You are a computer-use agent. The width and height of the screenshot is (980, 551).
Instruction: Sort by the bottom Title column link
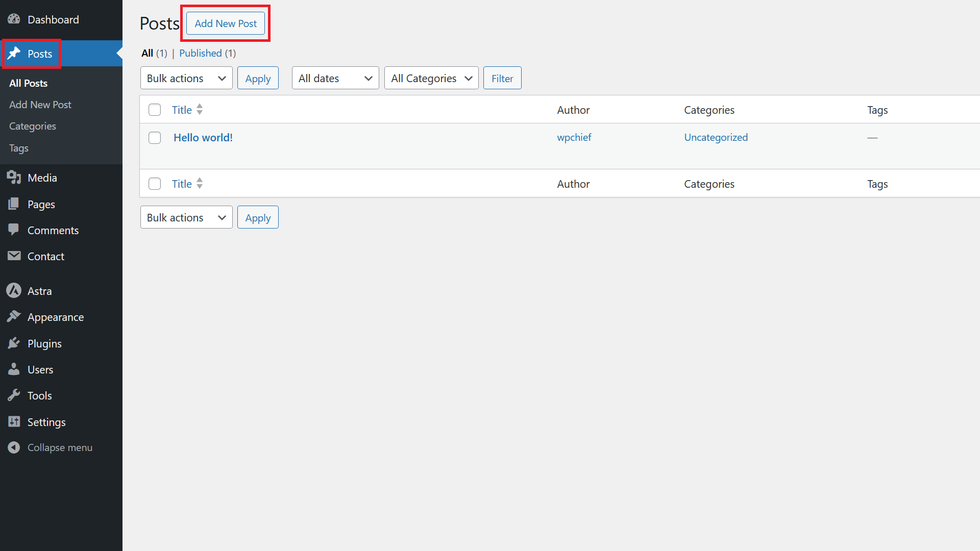pos(182,184)
